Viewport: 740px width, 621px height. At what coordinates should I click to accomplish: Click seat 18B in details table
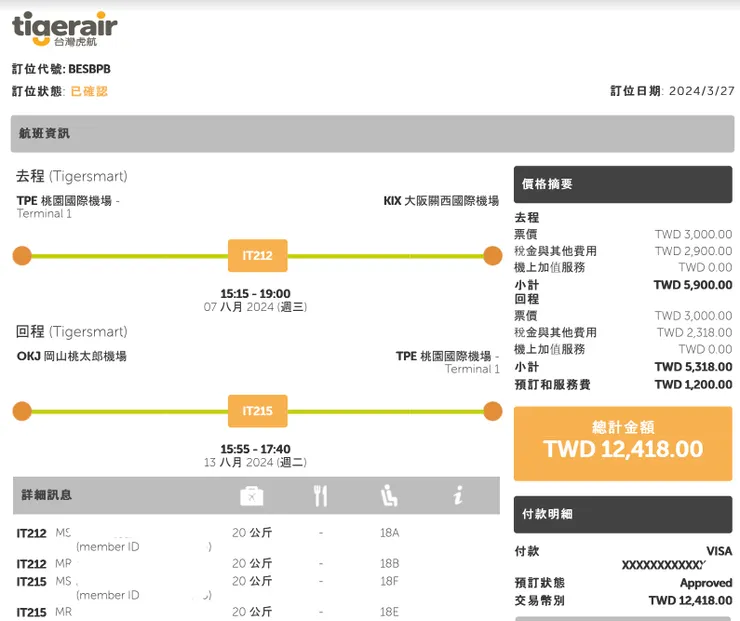coord(390,563)
